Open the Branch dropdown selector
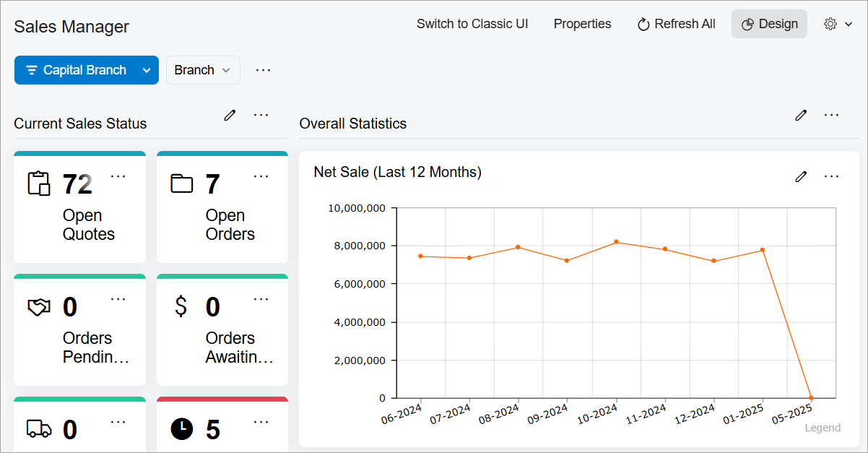 tap(203, 70)
